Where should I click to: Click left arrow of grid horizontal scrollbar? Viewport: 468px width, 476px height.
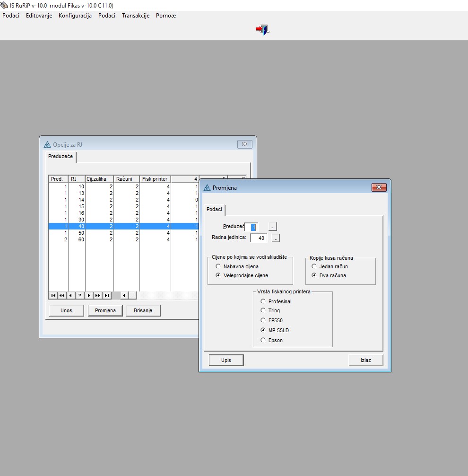coord(124,296)
